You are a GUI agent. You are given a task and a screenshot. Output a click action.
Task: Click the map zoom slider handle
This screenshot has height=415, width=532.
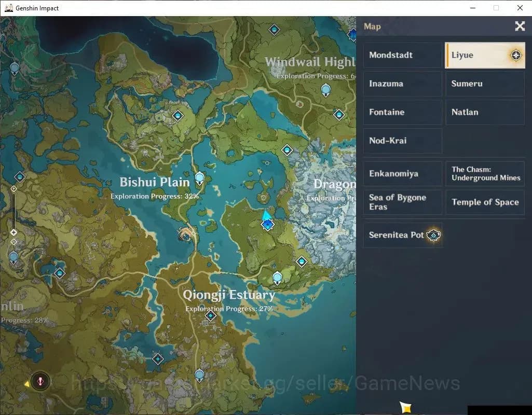(x=13, y=232)
